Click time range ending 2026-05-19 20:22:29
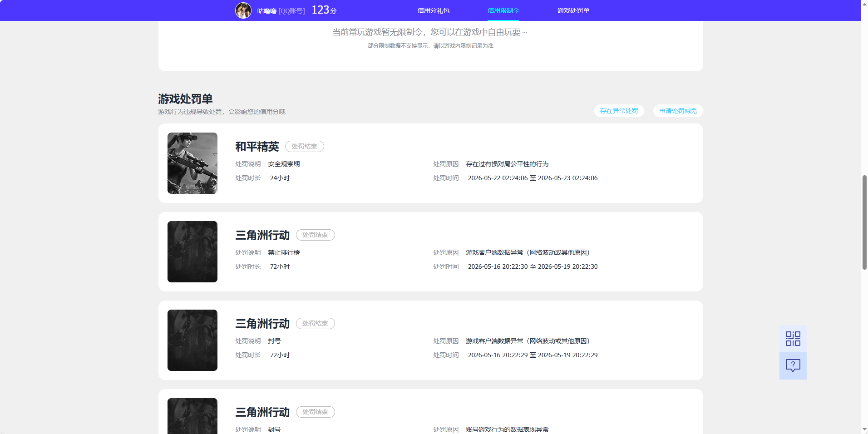 pos(533,355)
